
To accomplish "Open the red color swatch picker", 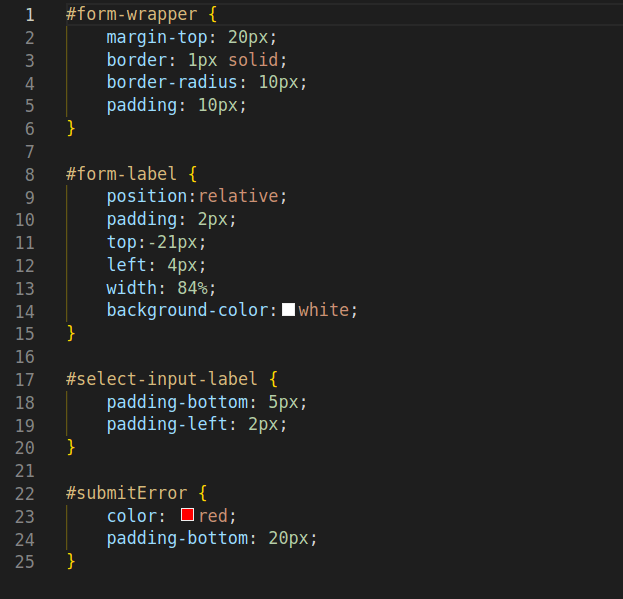I will coord(188,514).
